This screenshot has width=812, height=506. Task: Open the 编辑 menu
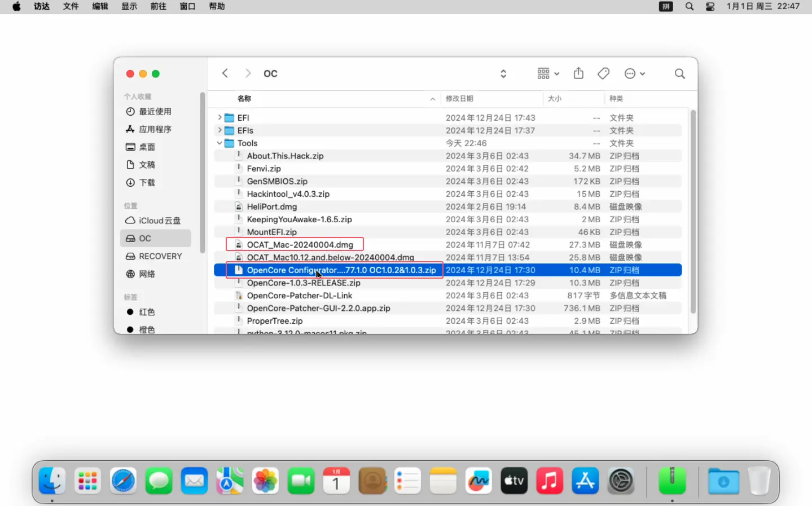[100, 7]
